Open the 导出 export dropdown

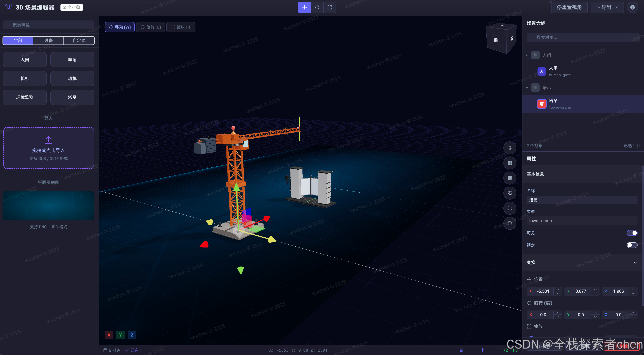pos(607,7)
